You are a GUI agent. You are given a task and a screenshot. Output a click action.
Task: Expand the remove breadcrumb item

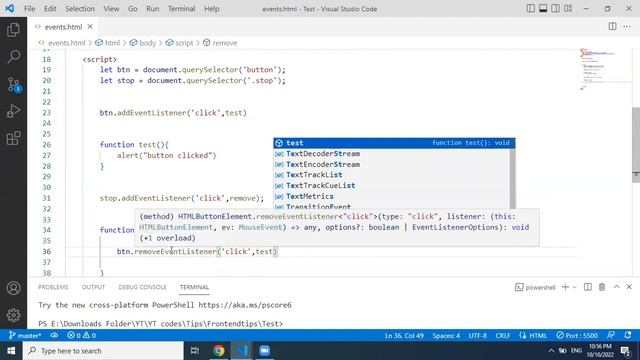coord(224,43)
